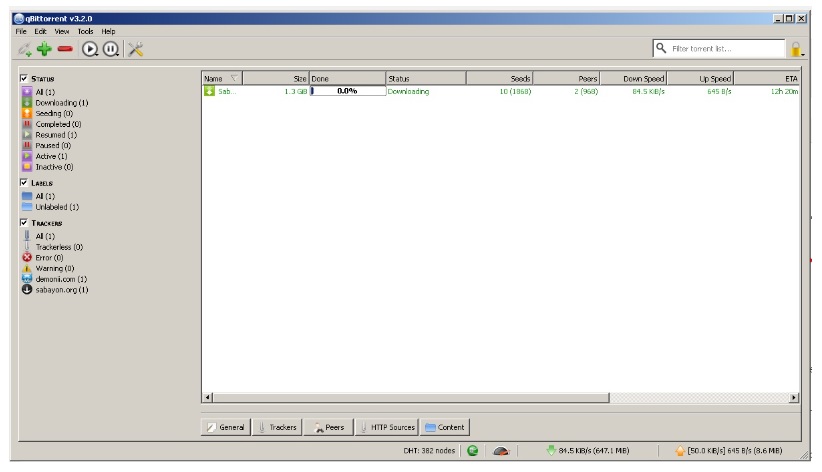Click the add torrent link icon
The image size is (822, 472).
tap(24, 49)
